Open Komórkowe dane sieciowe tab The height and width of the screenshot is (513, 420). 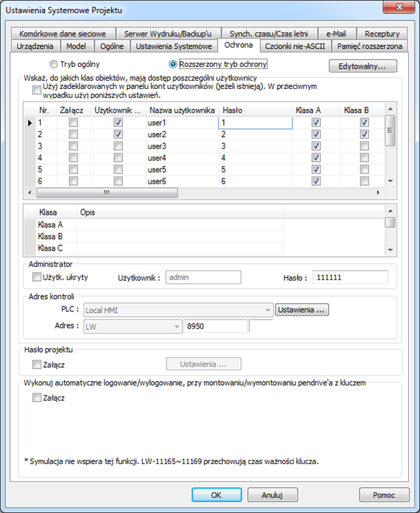click(x=63, y=34)
